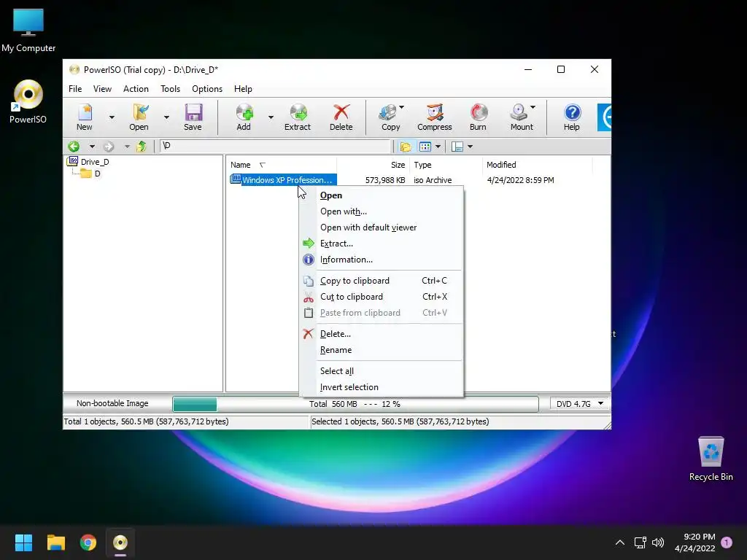Choose Select all in context menu
Screen dimensions: 747x560
[381, 371]
